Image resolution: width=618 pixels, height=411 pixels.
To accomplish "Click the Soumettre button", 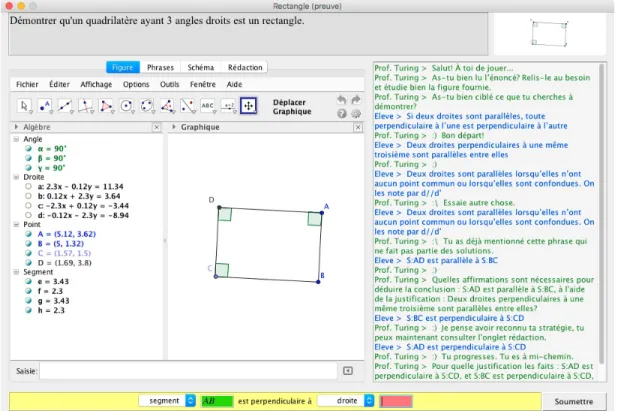I will tap(574, 402).
